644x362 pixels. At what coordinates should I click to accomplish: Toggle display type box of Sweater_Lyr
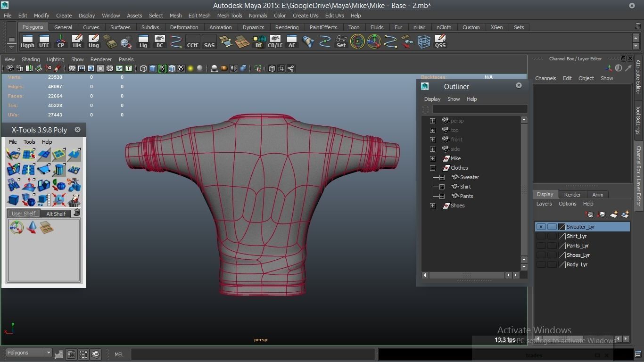click(552, 227)
